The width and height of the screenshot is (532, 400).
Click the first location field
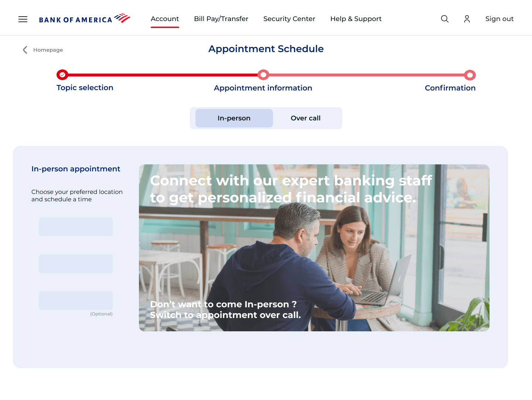(76, 227)
